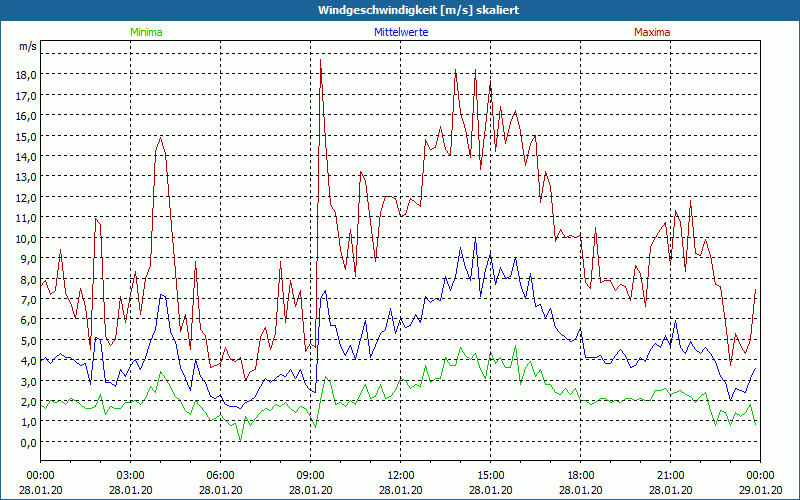Click the 29.01.20 date label
800x500 pixels.
click(x=760, y=489)
